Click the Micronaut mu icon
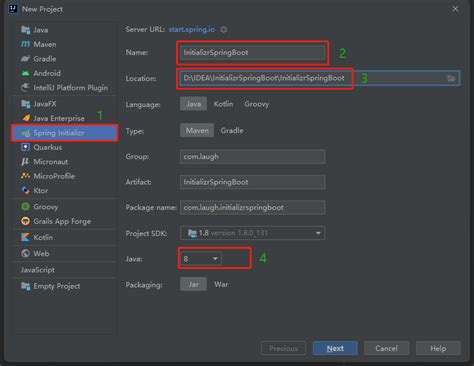This screenshot has height=366, width=474. pos(25,162)
